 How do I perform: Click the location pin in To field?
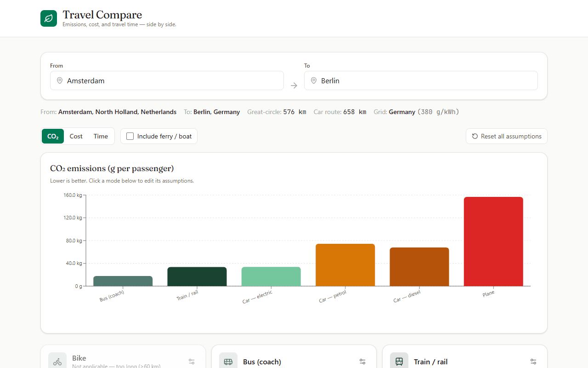click(x=314, y=80)
